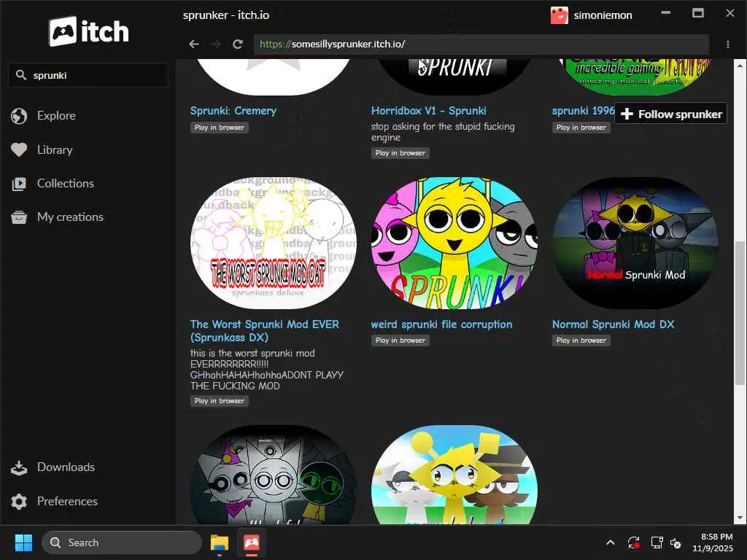Click the weird sprunki file corruption thumbnail

point(454,244)
